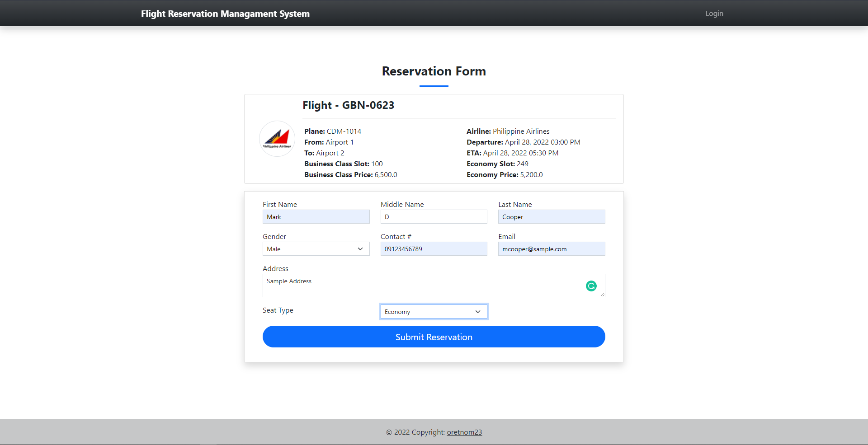Click the Address label
Viewport: 868px width, 445px height.
coord(275,269)
